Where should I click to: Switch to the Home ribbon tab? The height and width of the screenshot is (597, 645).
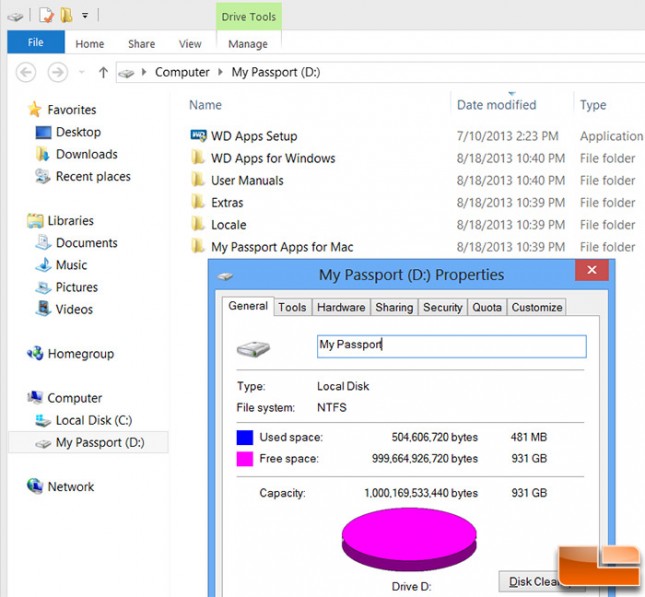coord(90,44)
